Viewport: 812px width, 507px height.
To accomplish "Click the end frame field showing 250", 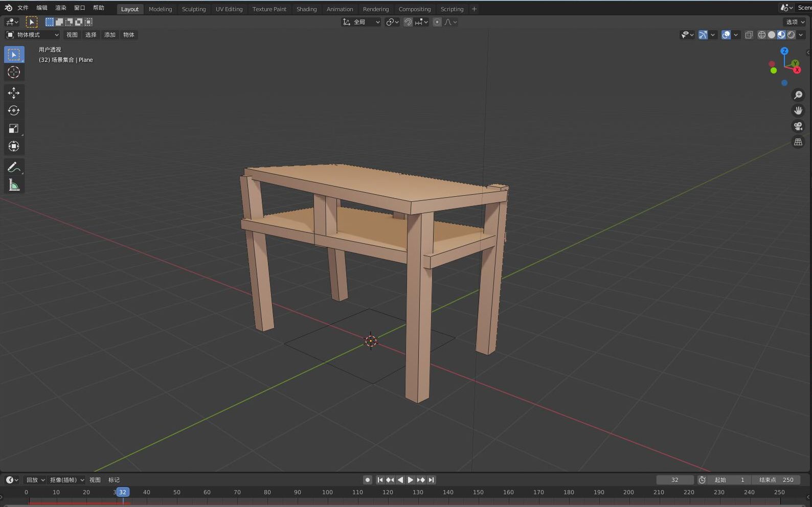I will point(776,480).
